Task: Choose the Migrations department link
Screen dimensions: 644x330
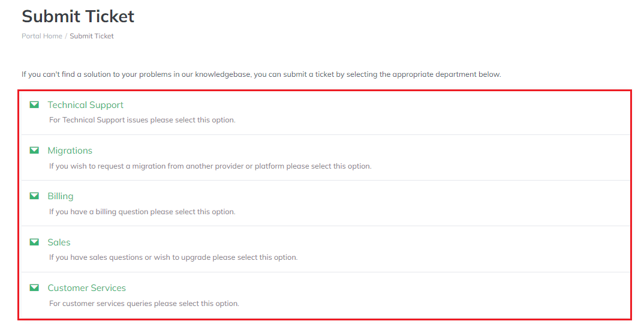Action: pyautogui.click(x=70, y=151)
